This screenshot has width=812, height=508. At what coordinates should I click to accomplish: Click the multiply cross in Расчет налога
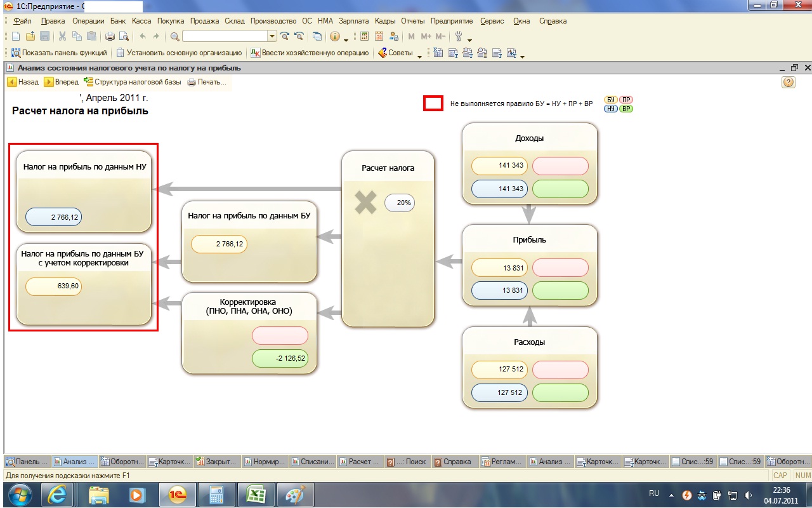pyautogui.click(x=365, y=203)
